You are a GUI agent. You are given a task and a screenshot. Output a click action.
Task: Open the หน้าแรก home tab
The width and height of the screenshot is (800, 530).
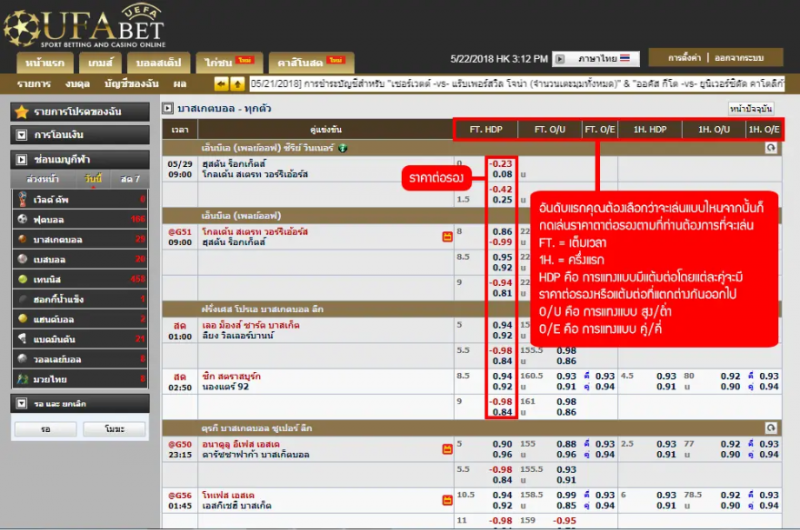pyautogui.click(x=45, y=63)
